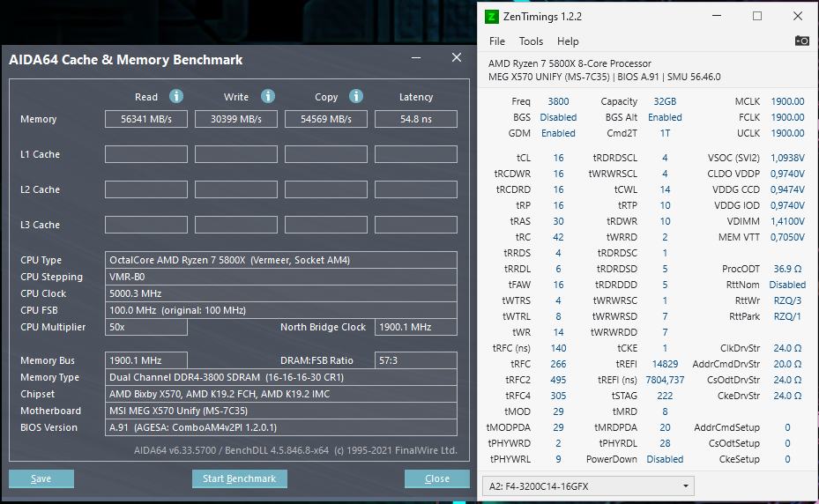Image resolution: width=819 pixels, height=504 pixels.
Task: Click tREFI (ns) value 7804,737
Action: point(665,380)
